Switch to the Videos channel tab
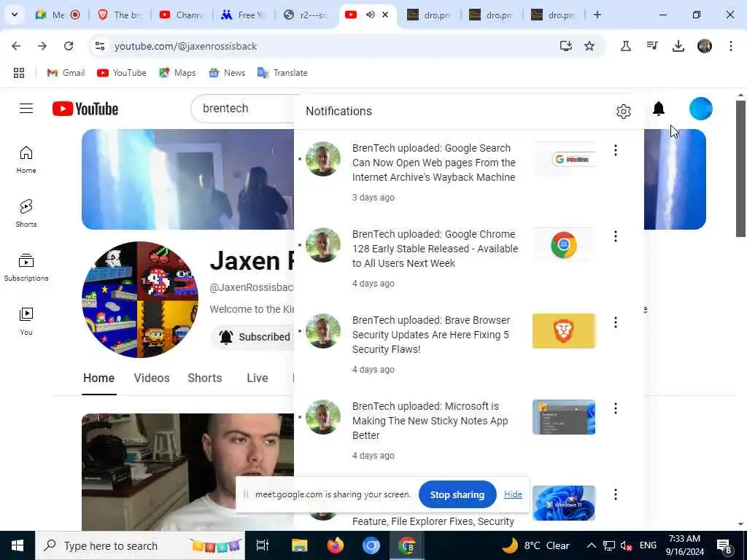This screenshot has width=747, height=560. pos(152,378)
